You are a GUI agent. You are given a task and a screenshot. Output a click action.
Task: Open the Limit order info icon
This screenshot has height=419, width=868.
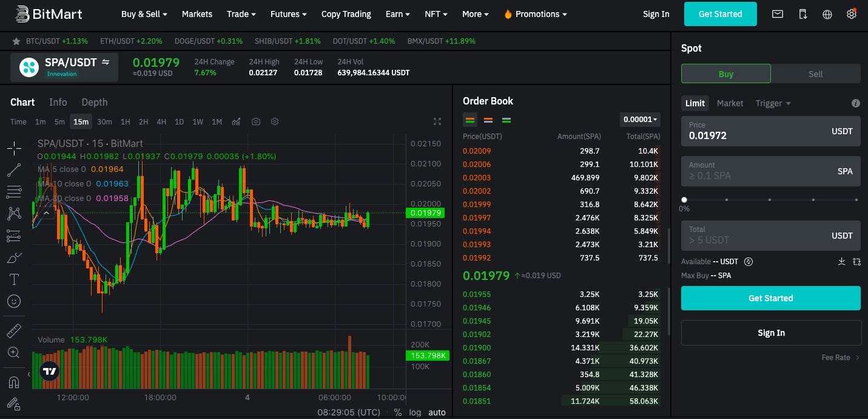pyautogui.click(x=856, y=103)
